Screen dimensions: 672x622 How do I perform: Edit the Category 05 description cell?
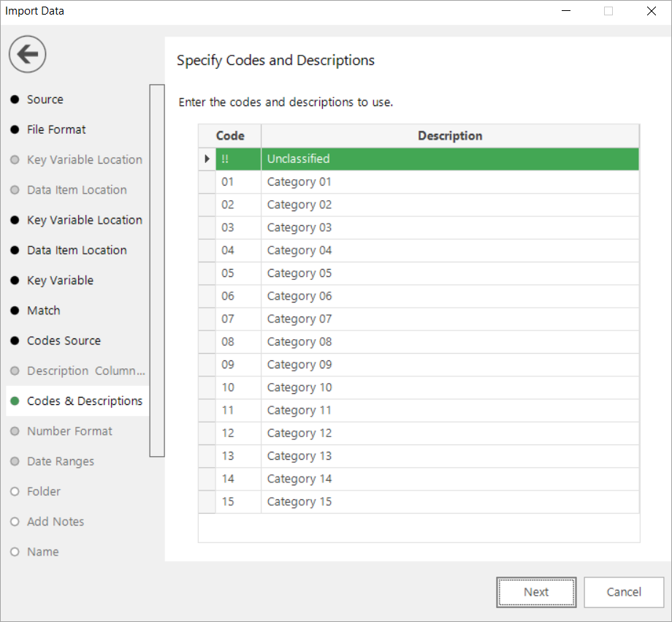pos(450,273)
